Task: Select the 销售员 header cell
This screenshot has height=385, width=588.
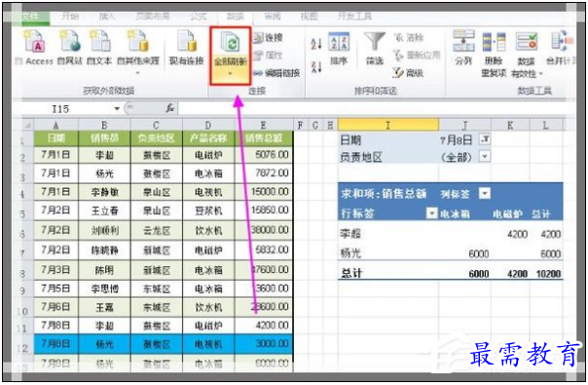Action: [x=104, y=138]
